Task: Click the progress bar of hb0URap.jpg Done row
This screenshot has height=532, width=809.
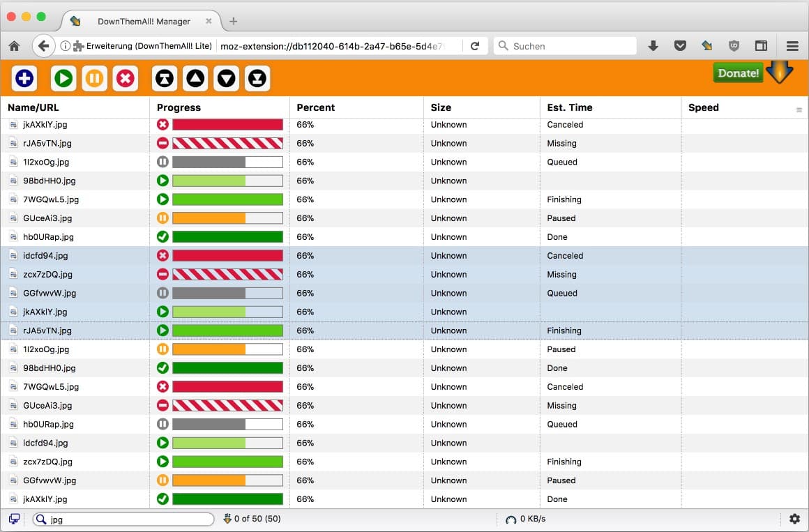Action: point(227,237)
